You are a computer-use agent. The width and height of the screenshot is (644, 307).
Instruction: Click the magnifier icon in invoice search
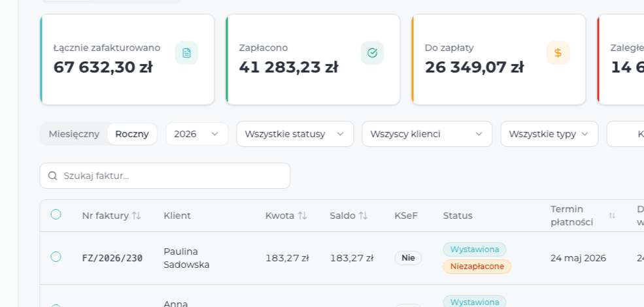coord(52,176)
